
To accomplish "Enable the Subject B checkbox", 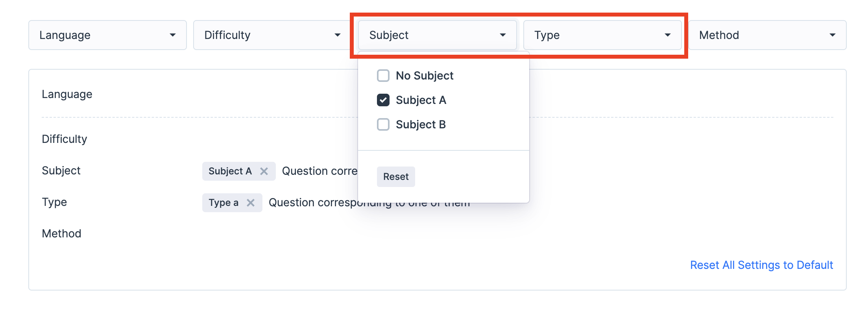I will pyautogui.click(x=383, y=124).
